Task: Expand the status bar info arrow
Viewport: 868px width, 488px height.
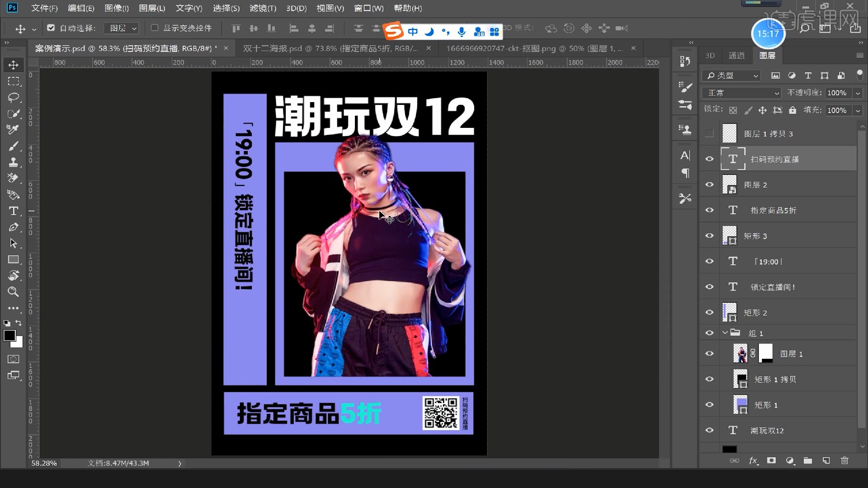Action: coord(179,464)
